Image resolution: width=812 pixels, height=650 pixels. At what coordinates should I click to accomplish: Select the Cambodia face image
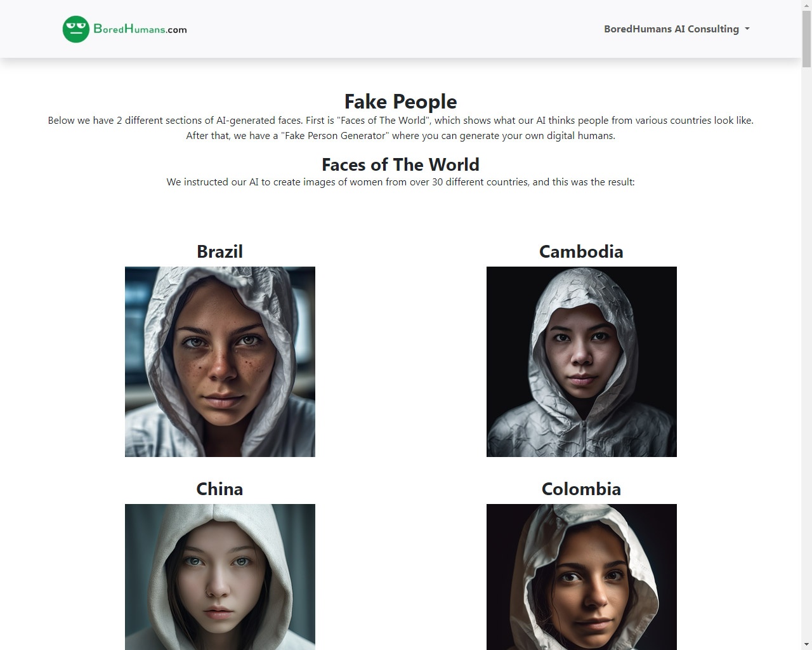click(582, 362)
